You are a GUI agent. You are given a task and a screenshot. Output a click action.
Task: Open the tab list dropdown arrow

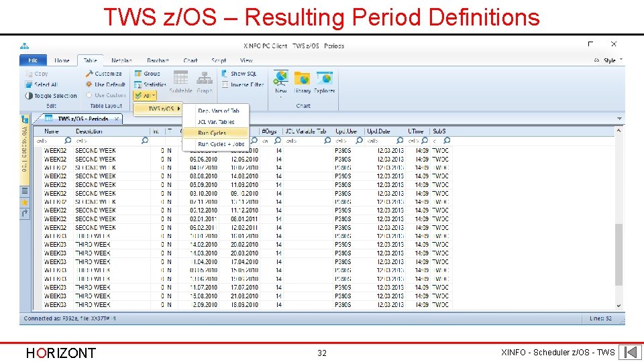619,119
